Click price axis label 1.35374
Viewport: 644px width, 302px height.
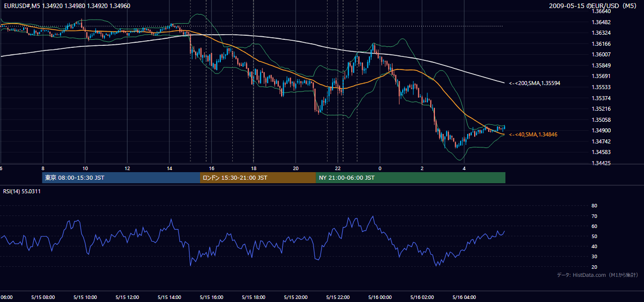pos(601,98)
